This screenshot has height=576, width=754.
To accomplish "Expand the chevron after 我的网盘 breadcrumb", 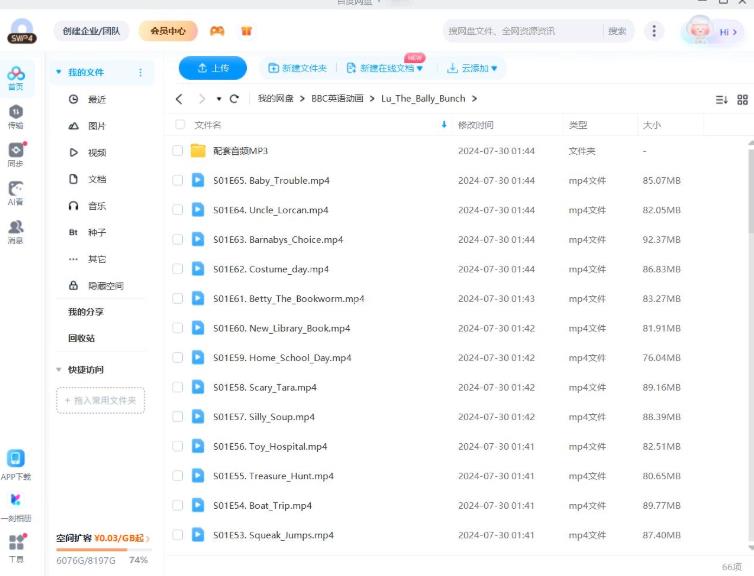I will pos(302,99).
